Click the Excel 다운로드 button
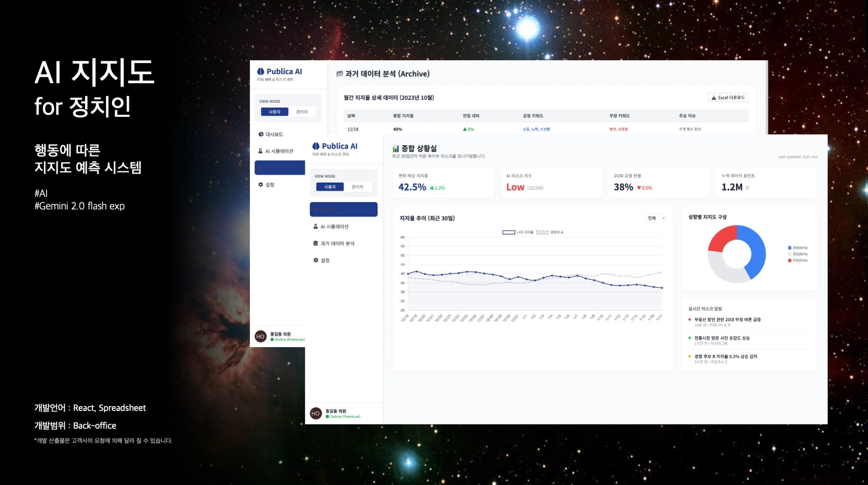The height and width of the screenshot is (485, 868). (728, 98)
